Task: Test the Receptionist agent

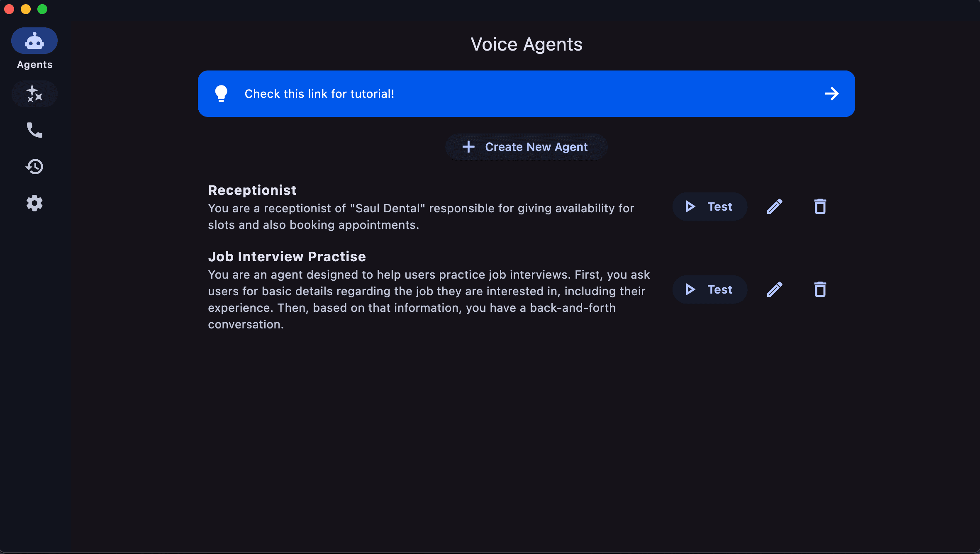Action: pos(709,207)
